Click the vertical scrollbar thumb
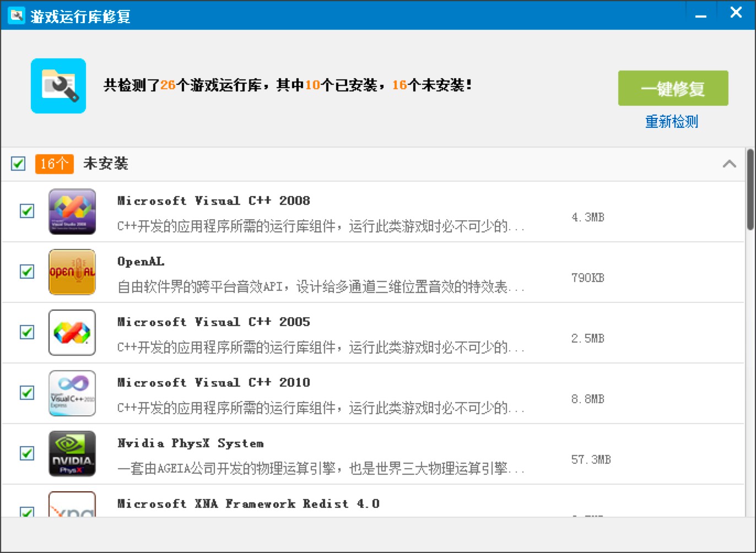This screenshot has width=756, height=553. pos(750,190)
